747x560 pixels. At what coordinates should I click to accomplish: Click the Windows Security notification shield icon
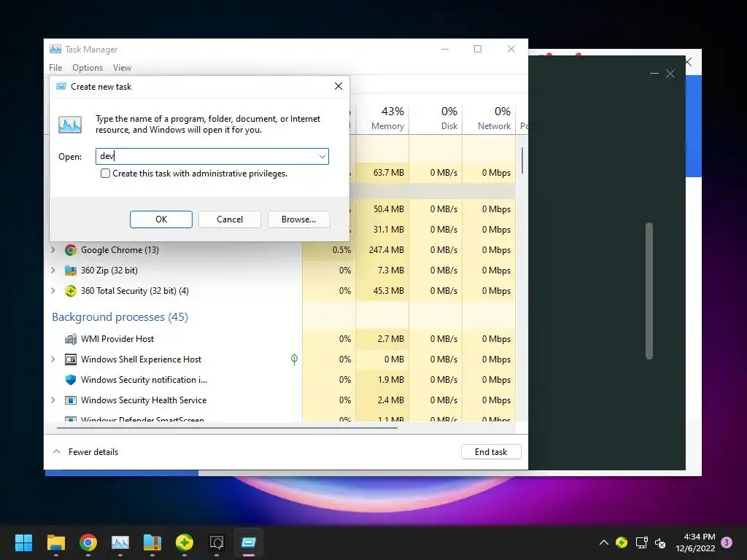tap(71, 379)
